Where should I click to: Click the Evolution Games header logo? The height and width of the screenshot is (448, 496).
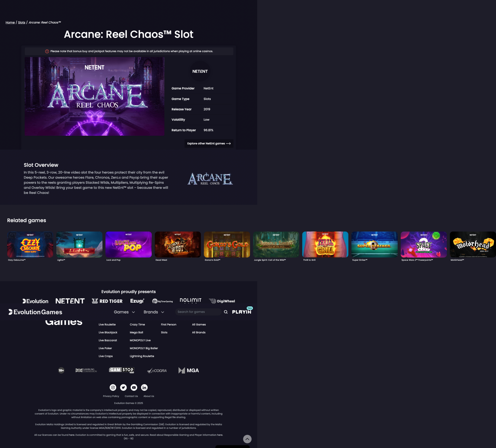(x=35, y=312)
